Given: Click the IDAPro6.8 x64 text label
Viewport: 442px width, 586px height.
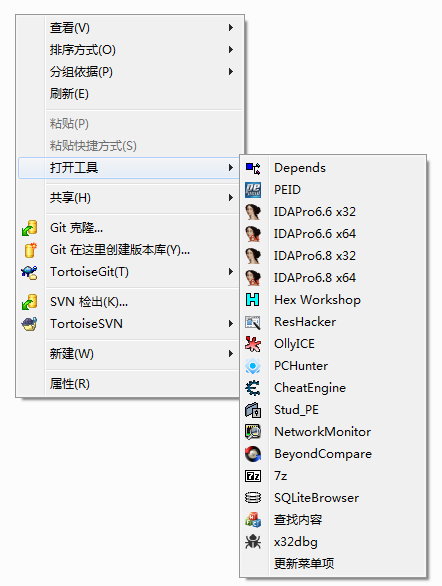Looking at the screenshot, I should point(315,278).
